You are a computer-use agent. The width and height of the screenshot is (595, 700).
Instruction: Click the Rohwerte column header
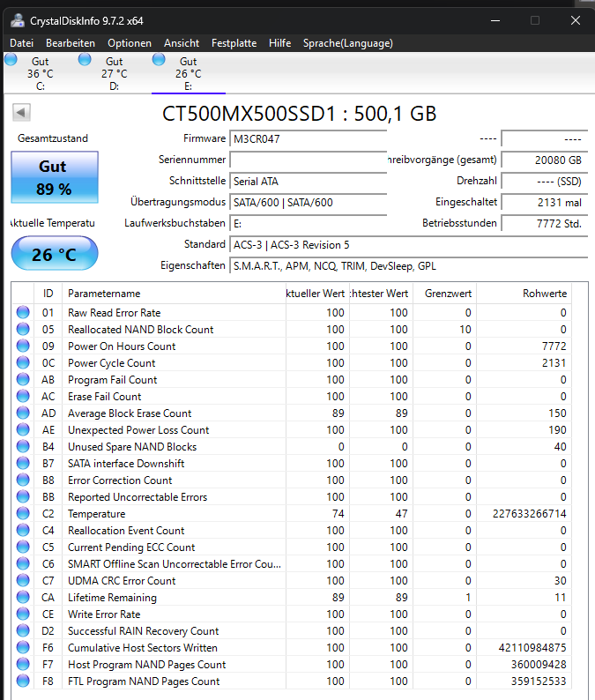click(x=524, y=294)
